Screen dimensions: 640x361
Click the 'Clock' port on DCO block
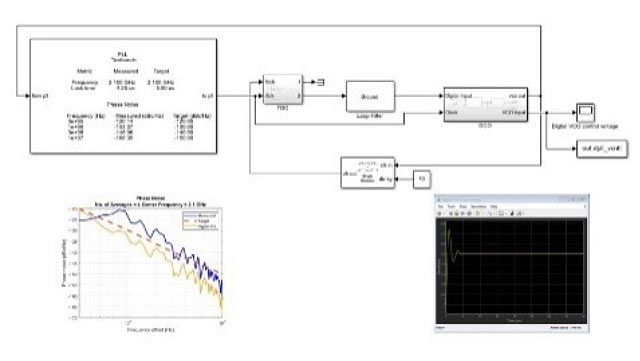452,112
